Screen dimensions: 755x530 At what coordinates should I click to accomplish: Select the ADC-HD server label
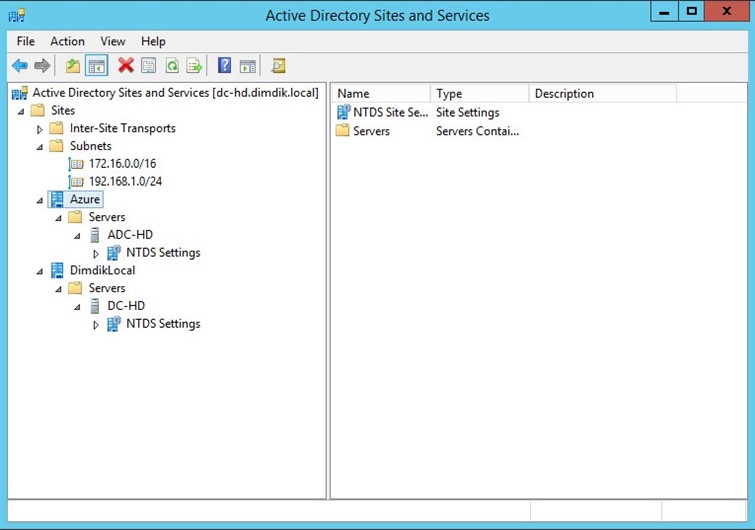click(130, 235)
